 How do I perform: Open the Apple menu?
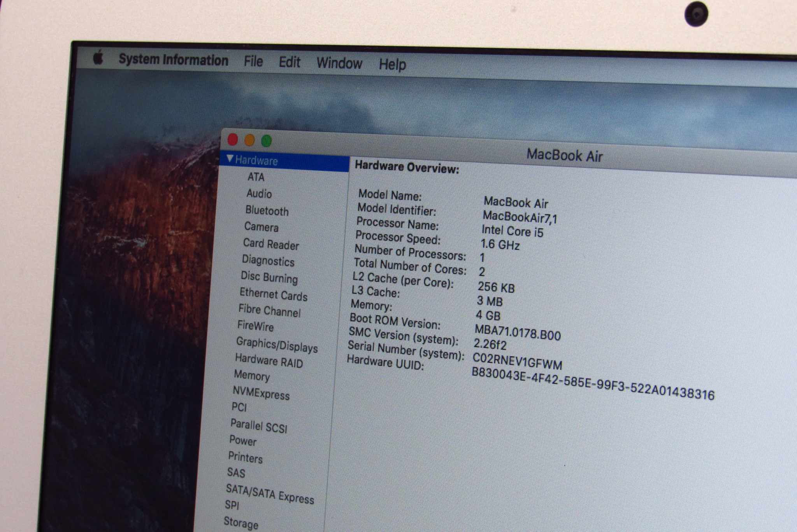(99, 58)
